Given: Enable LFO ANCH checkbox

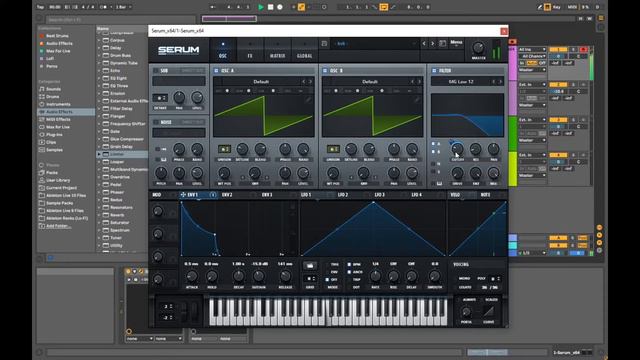Looking at the screenshot, I should point(349,272).
